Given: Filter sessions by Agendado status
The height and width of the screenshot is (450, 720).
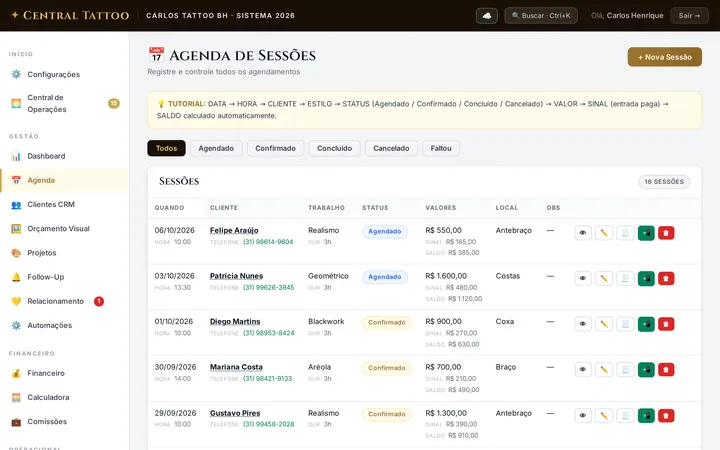Looking at the screenshot, I should pyautogui.click(x=216, y=148).
